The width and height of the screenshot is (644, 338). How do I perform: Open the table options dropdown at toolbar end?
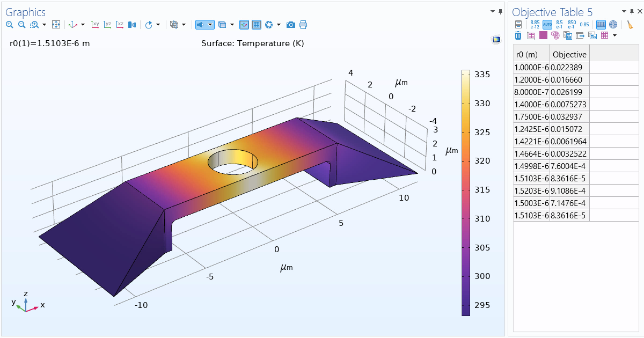pos(614,35)
